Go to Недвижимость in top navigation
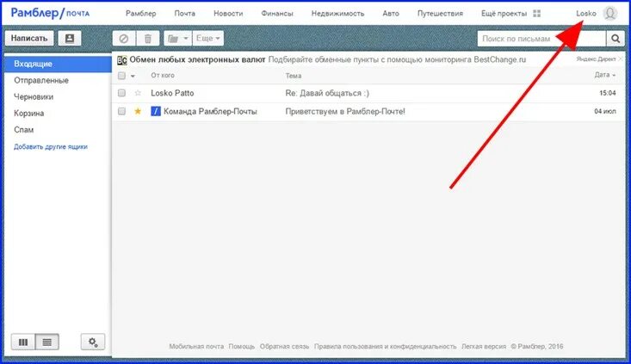 pyautogui.click(x=337, y=13)
